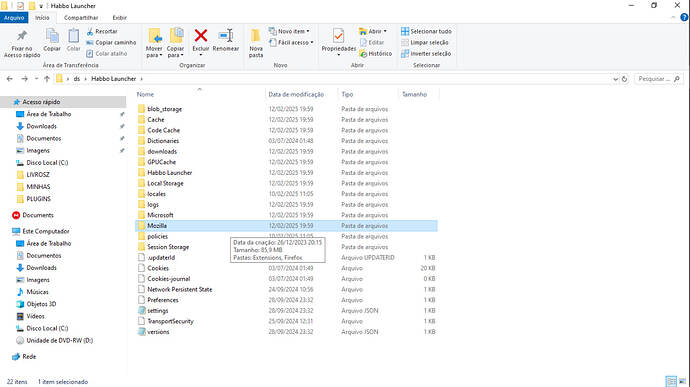Refresh the folder view
This screenshot has width=690, height=387.
(x=624, y=79)
